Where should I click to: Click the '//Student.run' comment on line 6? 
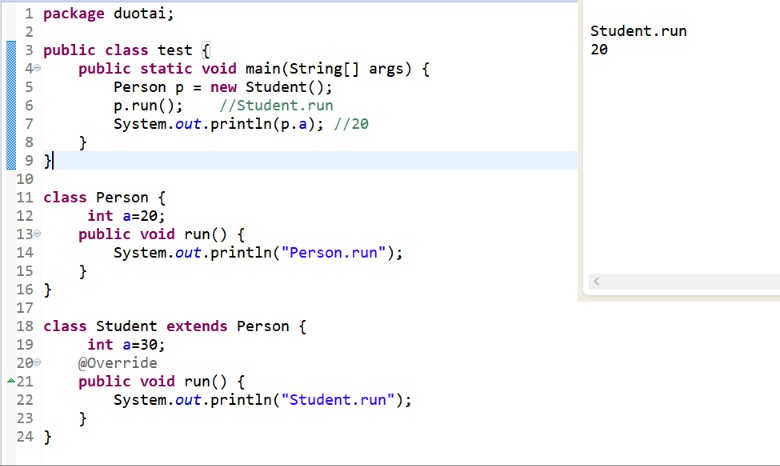coord(276,105)
